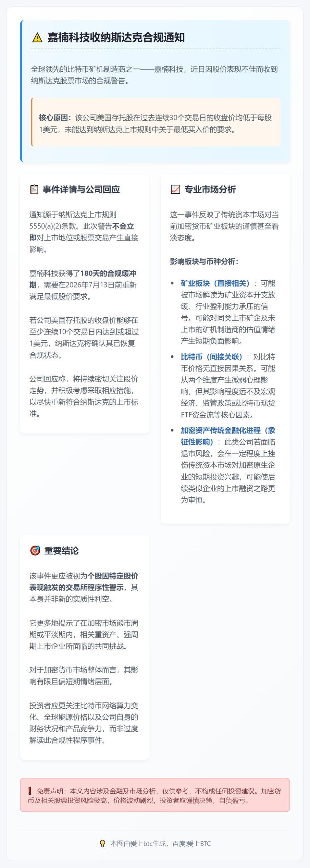The height and width of the screenshot is (868, 310).
Task: Click the paragraph starting 这一事件反映了传统资本市场
Action: click(x=224, y=226)
